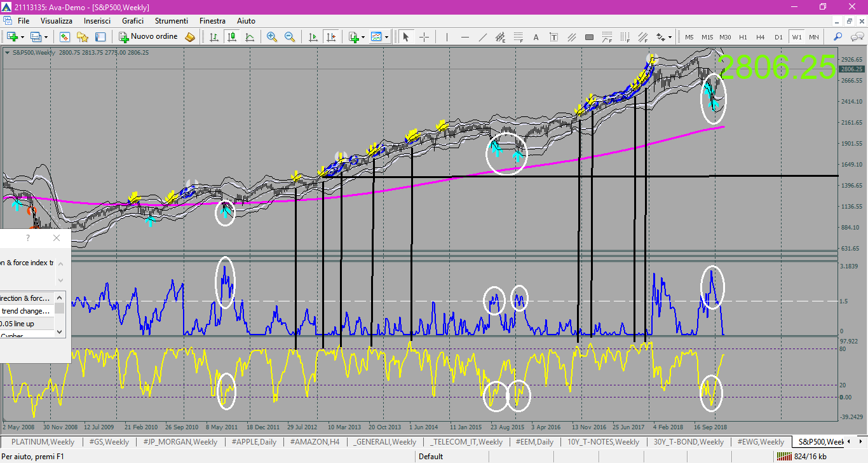Open the Inserisci menu
This screenshot has height=463, width=868.
pos(97,21)
